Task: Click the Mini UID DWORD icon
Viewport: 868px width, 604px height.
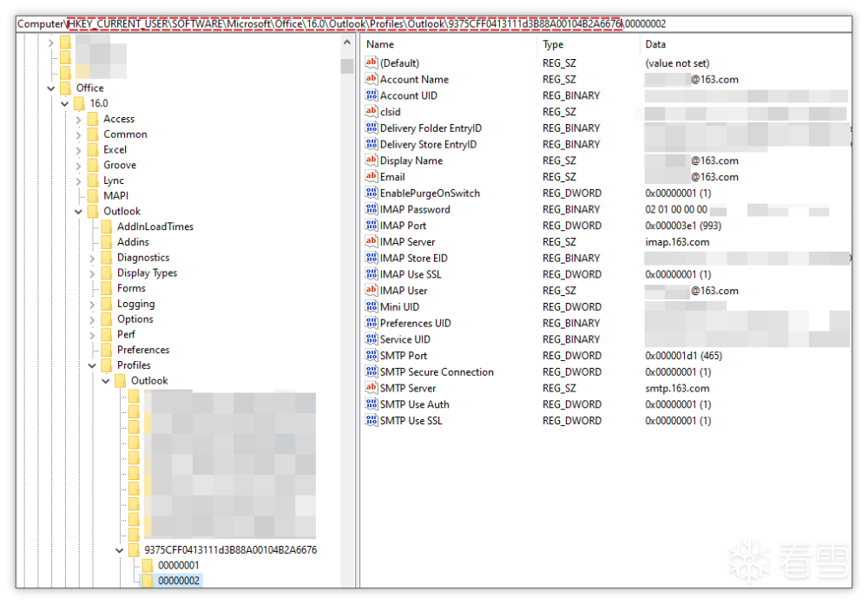Action: click(371, 306)
